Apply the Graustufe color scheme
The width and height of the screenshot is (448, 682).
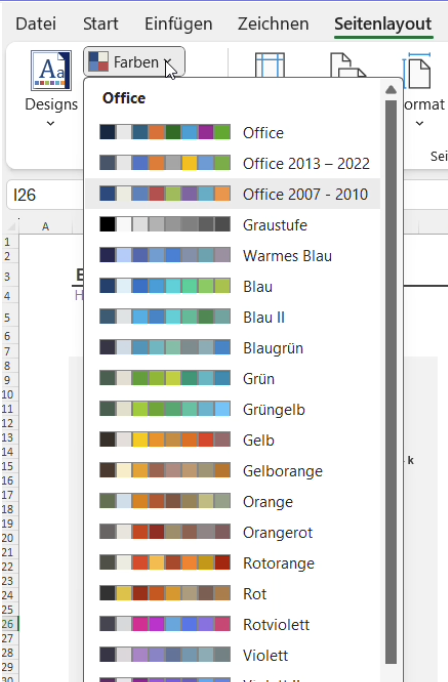click(x=233, y=225)
